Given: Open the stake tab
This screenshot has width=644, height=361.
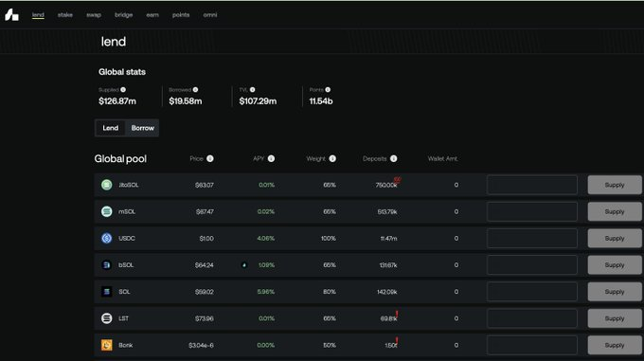Looking at the screenshot, I should tap(65, 15).
